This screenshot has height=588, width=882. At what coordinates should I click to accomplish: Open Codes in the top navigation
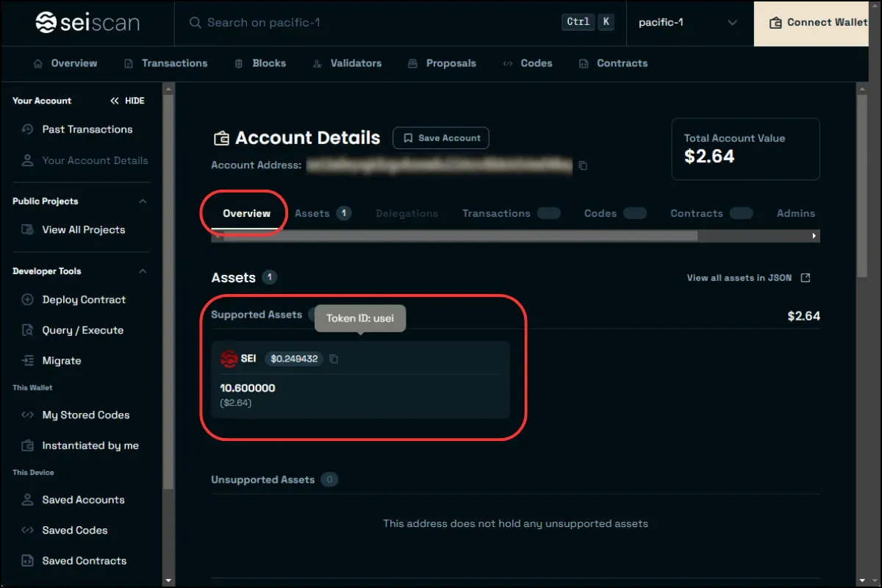coord(527,63)
